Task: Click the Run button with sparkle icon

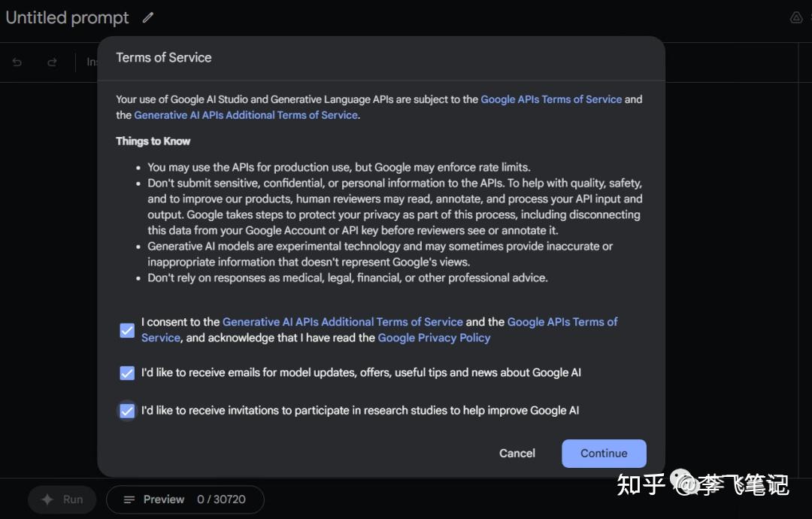Action: point(62,499)
